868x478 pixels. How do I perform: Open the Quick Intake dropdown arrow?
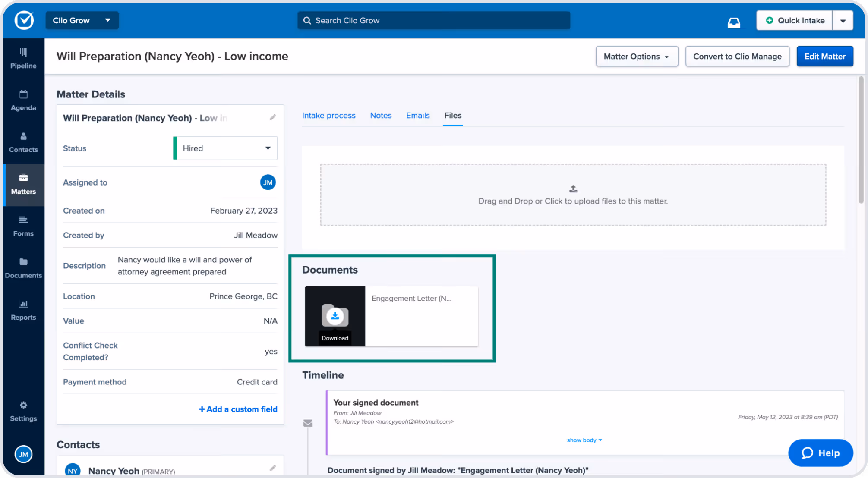pyautogui.click(x=843, y=20)
